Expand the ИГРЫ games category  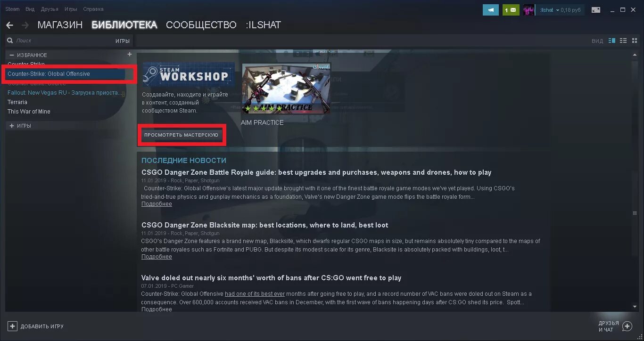coord(12,126)
